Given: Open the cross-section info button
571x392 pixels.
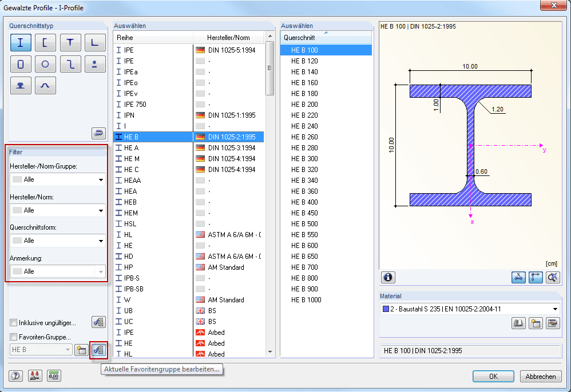Looking at the screenshot, I should [388, 278].
